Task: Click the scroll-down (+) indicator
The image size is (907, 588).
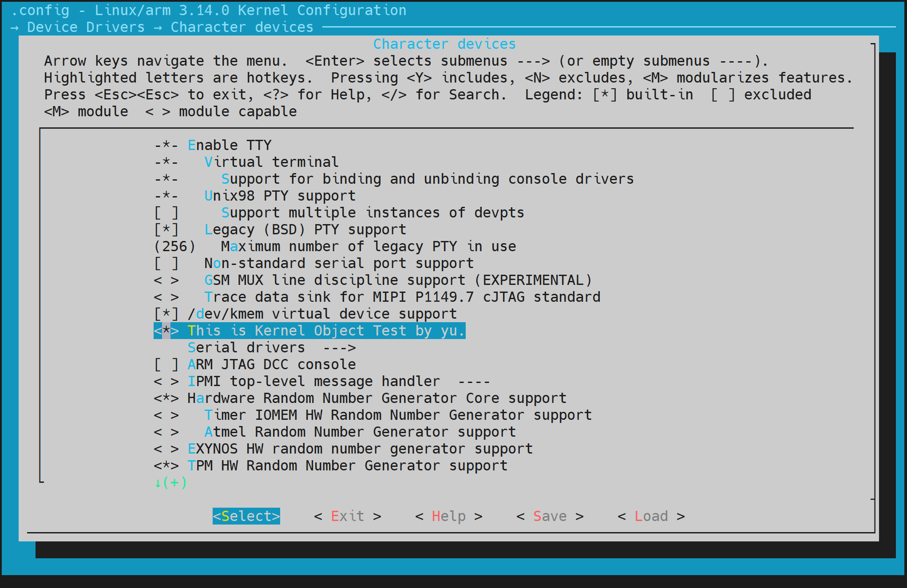Action: pyautogui.click(x=171, y=482)
